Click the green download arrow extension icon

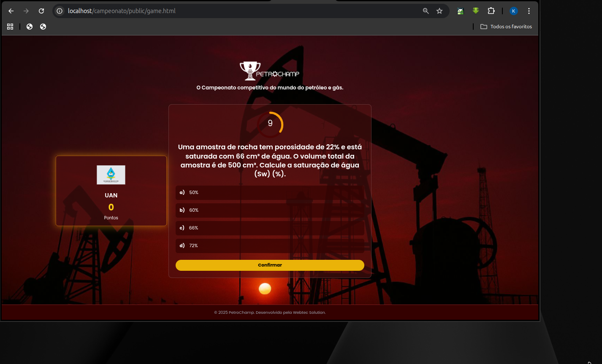tap(476, 11)
